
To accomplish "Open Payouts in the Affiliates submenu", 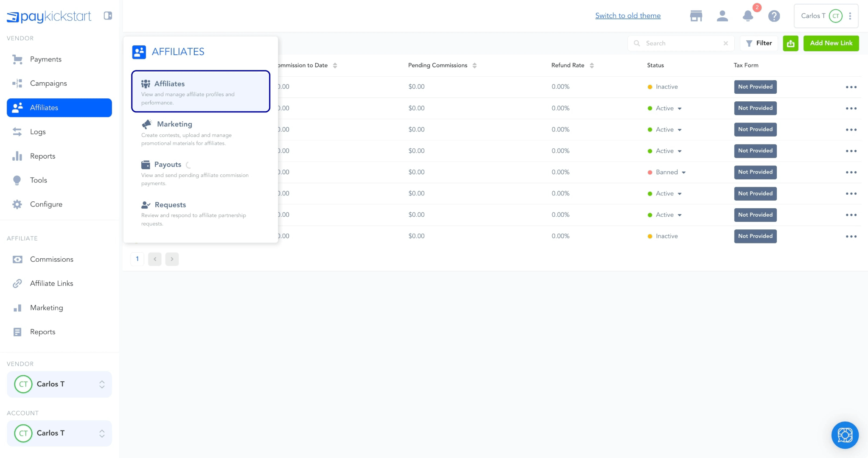I will point(168,165).
